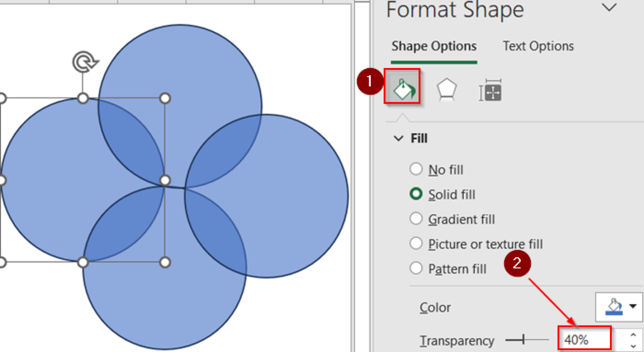This screenshot has height=352, width=644.
Task: Select Picture or texture fill
Action: coord(476,243)
